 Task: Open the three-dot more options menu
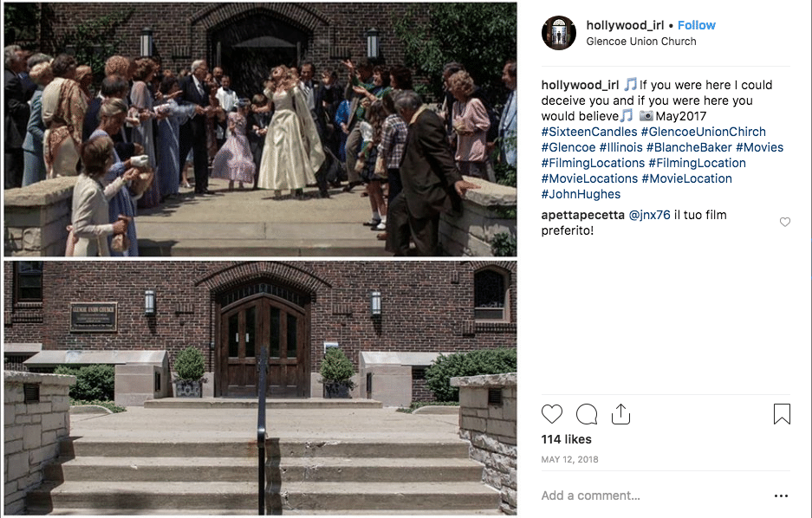(x=781, y=495)
